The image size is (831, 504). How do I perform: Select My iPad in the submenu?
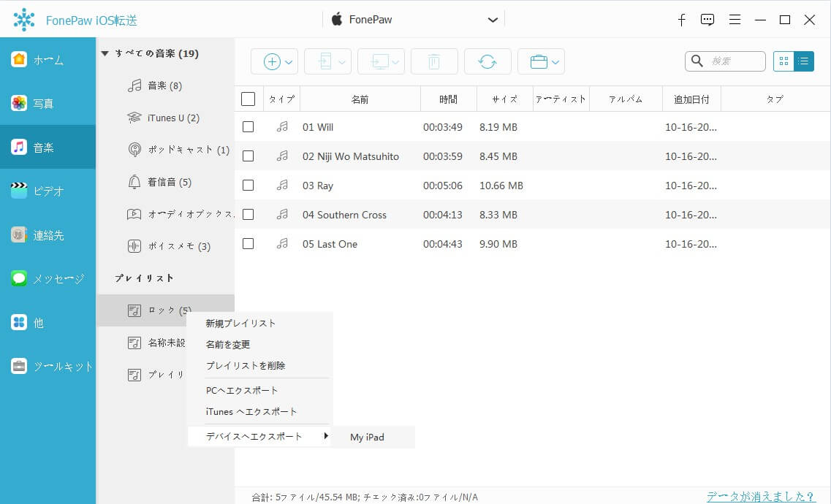[x=367, y=438]
